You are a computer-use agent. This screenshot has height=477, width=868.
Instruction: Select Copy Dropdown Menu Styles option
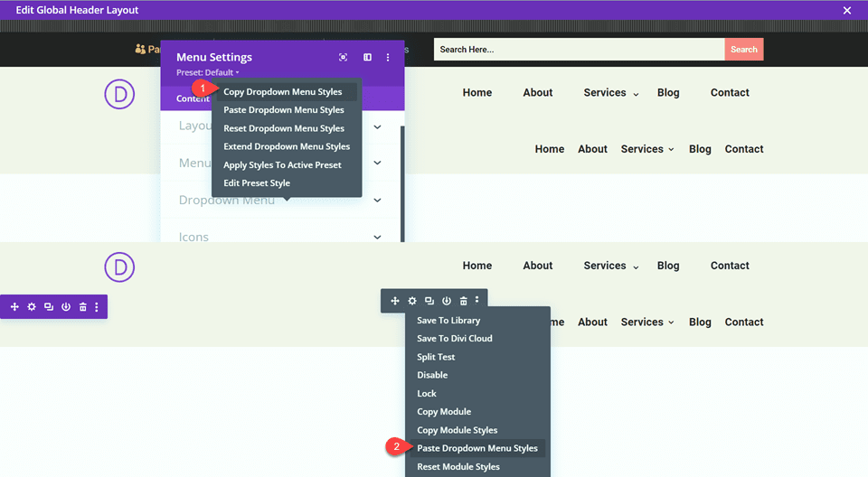pyautogui.click(x=283, y=92)
